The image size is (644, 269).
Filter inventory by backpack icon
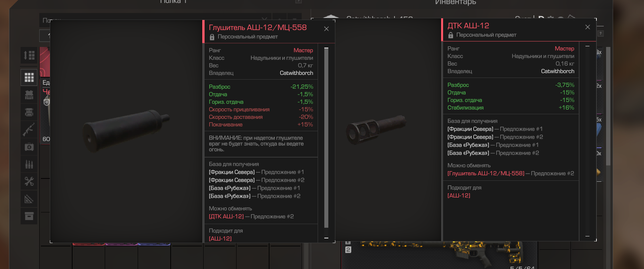click(29, 112)
